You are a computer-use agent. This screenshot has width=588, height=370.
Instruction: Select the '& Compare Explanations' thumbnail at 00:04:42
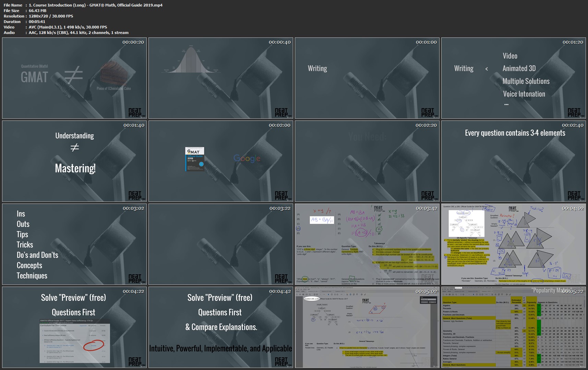(x=221, y=327)
